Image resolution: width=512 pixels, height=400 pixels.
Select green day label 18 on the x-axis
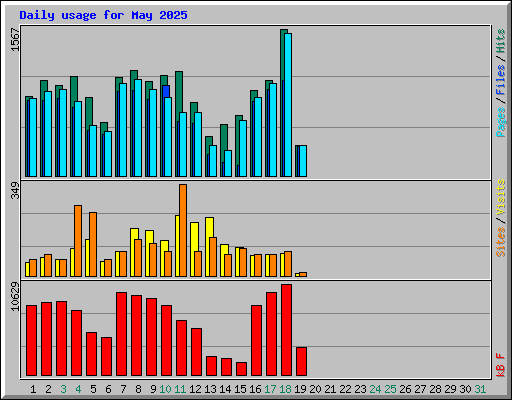click(x=285, y=389)
